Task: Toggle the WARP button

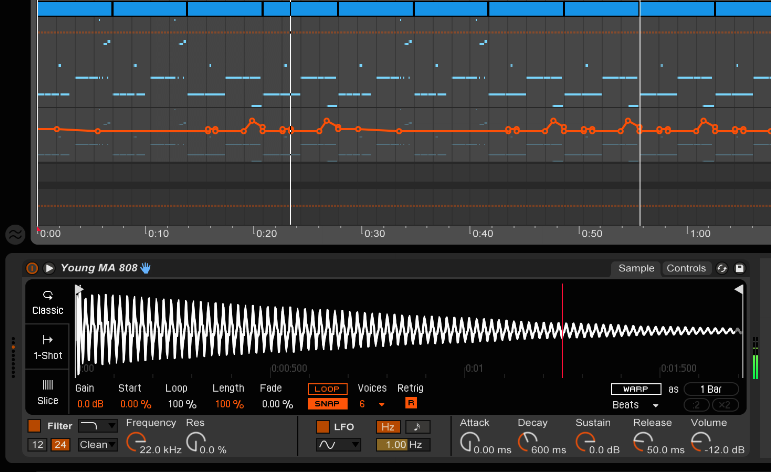Action: (x=636, y=389)
